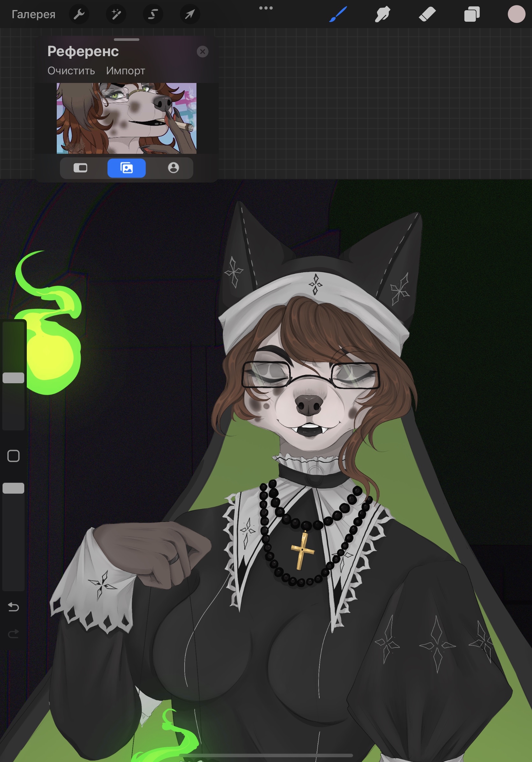
Task: Tap the three-dot menu at the top centre
Action: (266, 8)
